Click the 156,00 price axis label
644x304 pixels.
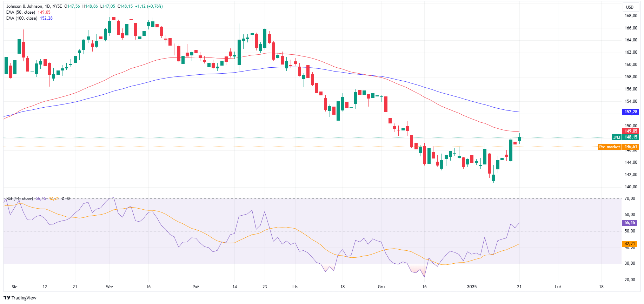pos(631,89)
